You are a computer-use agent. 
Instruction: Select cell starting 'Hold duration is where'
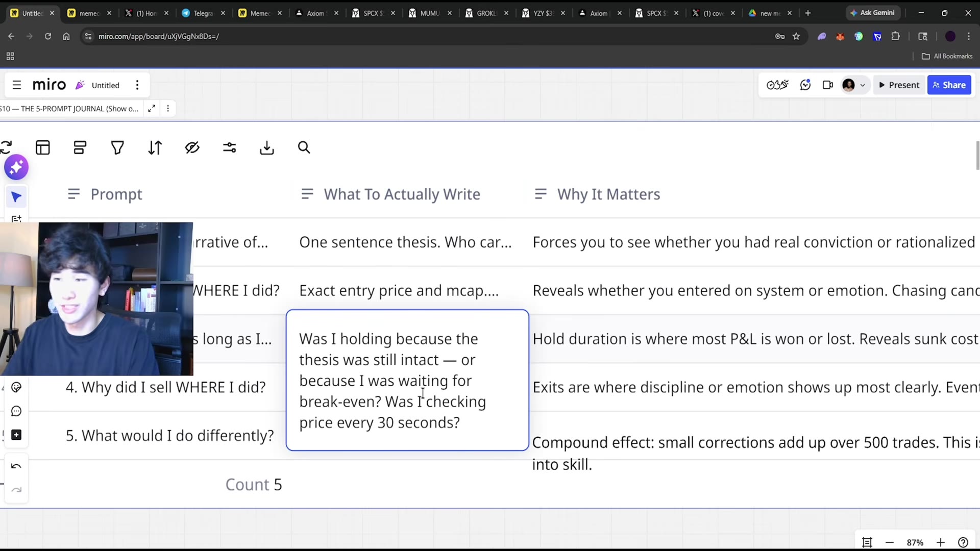[x=755, y=339]
